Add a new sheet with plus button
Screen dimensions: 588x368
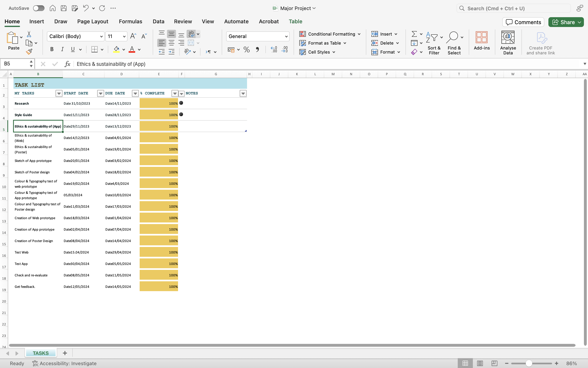click(65, 353)
